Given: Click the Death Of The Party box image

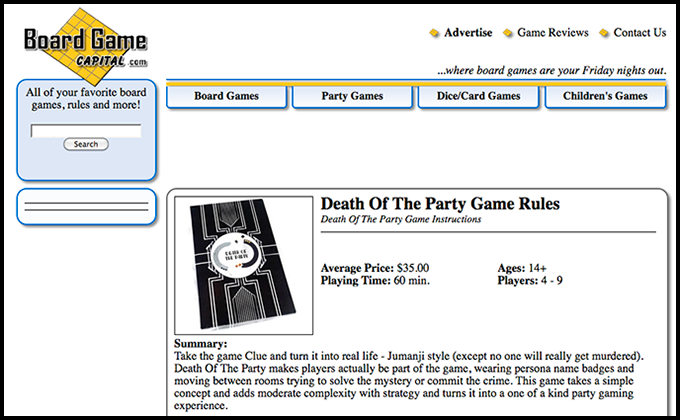Looking at the screenshot, I should (x=244, y=266).
